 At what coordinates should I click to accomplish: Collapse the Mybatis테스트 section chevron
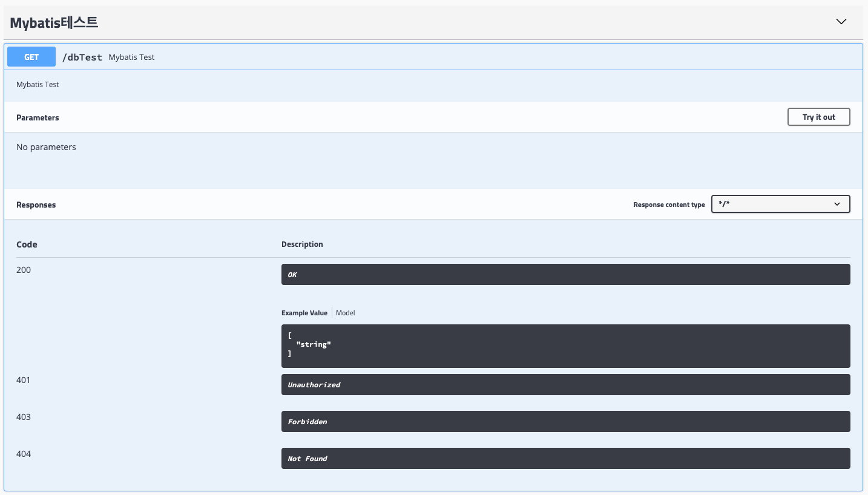(841, 22)
